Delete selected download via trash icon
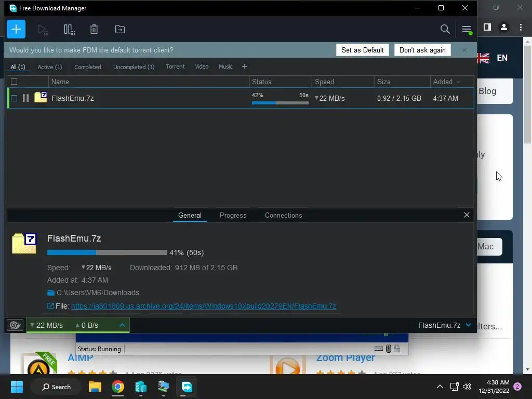The image size is (532, 399). [94, 29]
